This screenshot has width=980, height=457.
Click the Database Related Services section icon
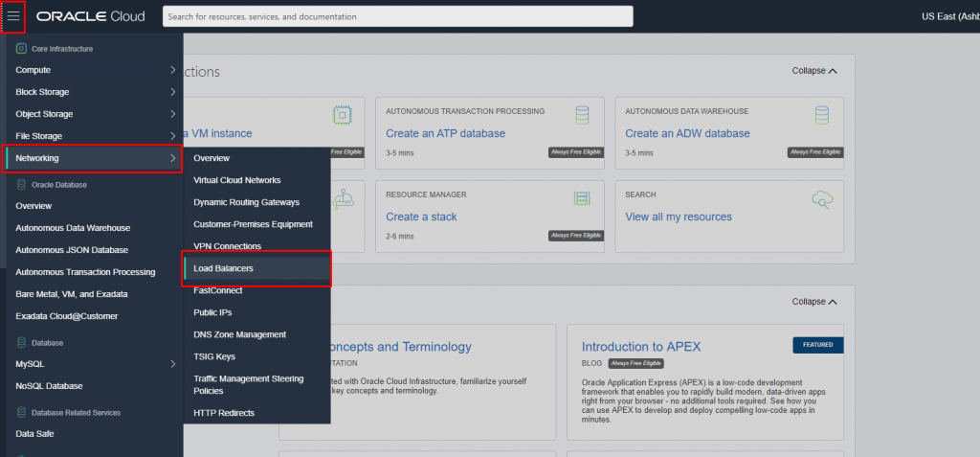pos(21,413)
